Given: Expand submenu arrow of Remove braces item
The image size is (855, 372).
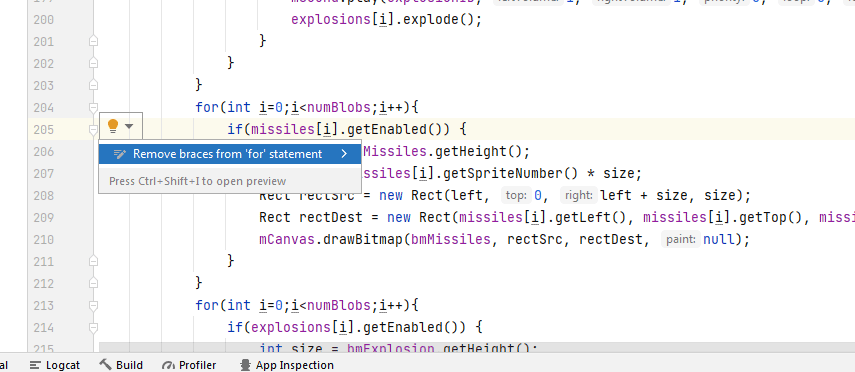Looking at the screenshot, I should [x=344, y=154].
